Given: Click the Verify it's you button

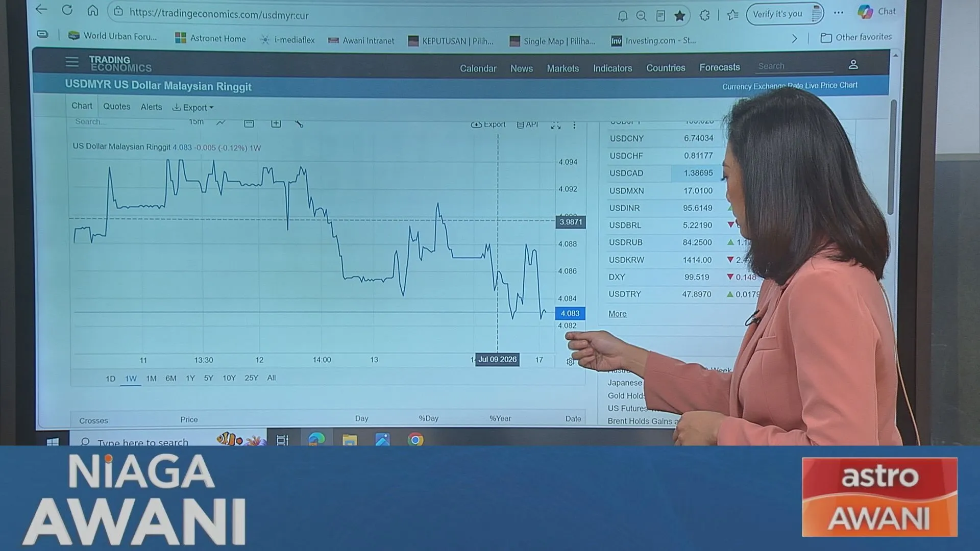Looking at the screenshot, I should (x=785, y=14).
